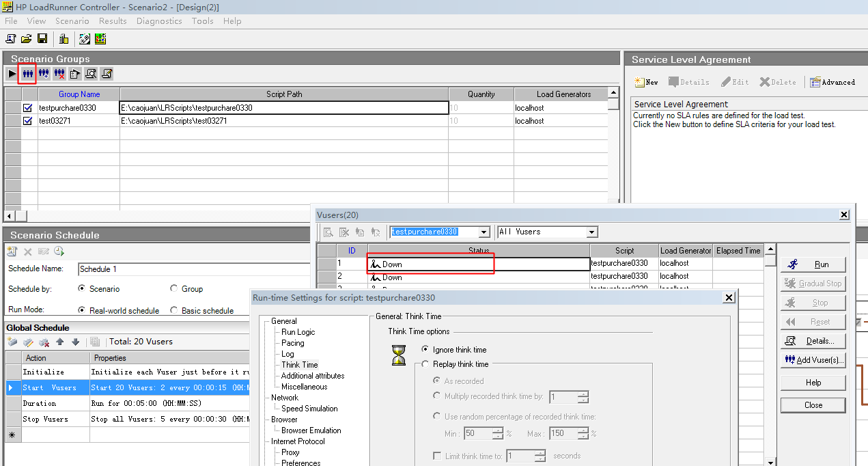This screenshot has height=466, width=868.
Task: Open the Scenario menu
Action: [x=72, y=21]
